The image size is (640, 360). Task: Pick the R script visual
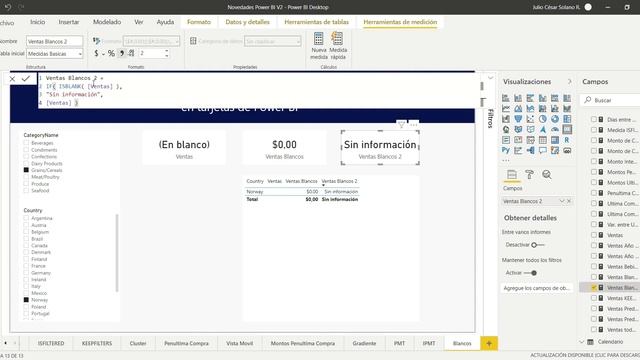[567, 140]
